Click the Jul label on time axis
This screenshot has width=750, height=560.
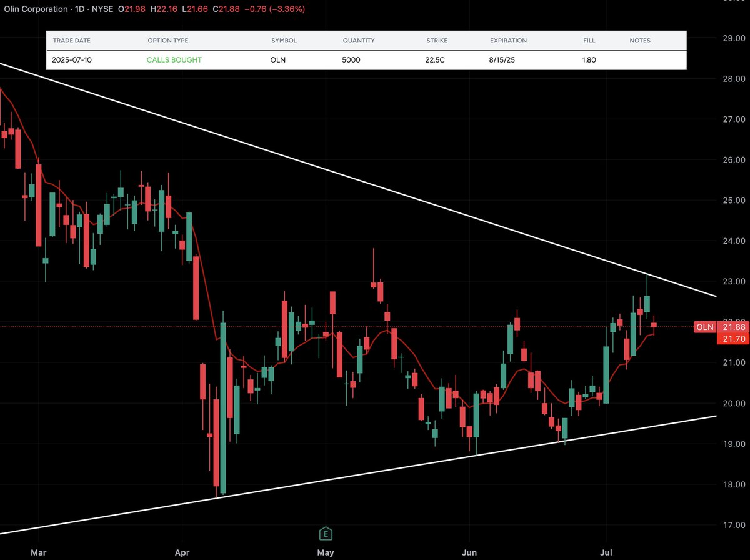point(606,552)
